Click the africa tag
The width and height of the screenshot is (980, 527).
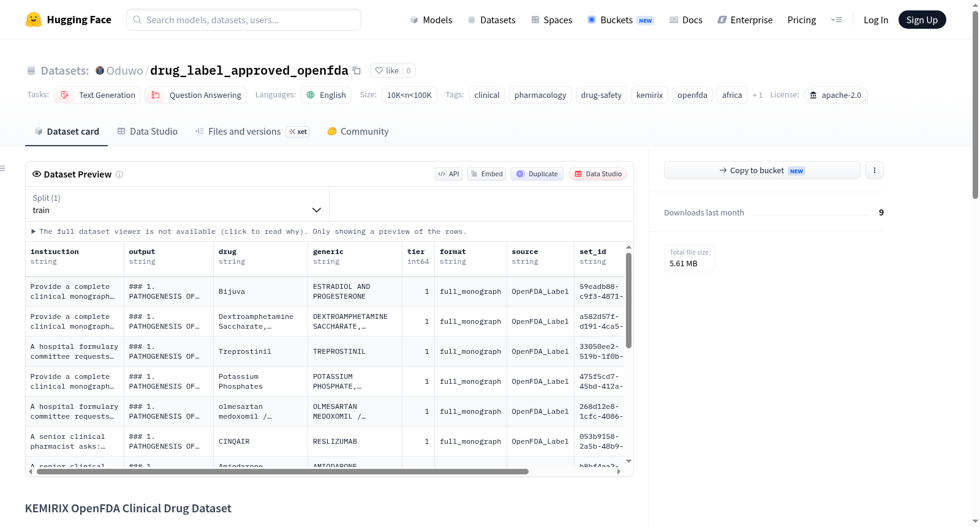(732, 95)
